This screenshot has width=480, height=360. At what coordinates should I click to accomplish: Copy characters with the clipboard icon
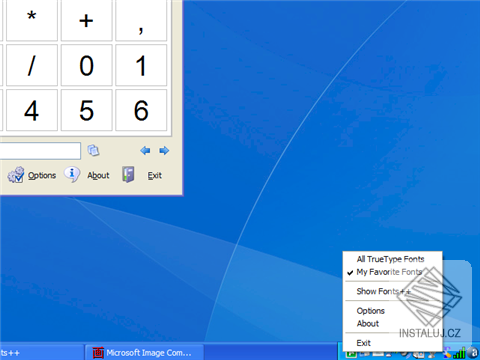pos(93,150)
